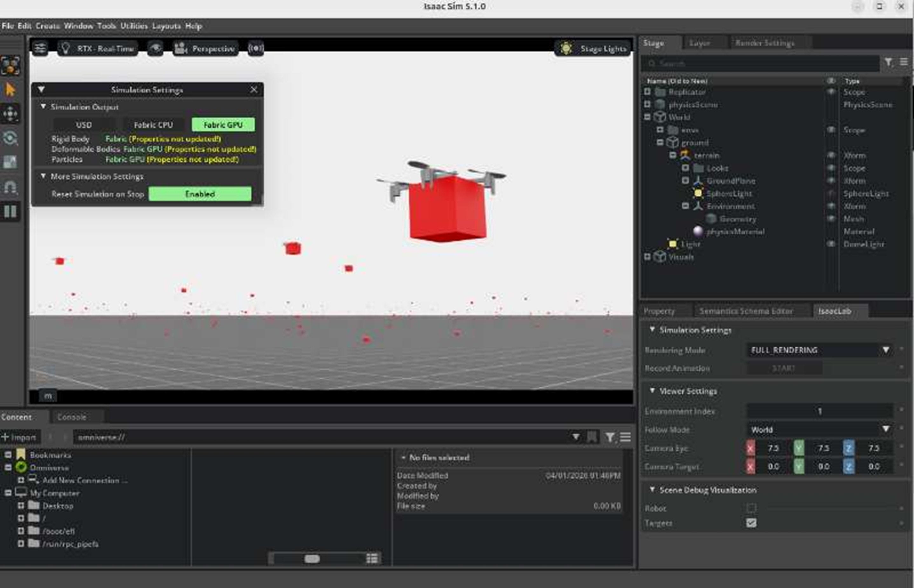
Task: Select the arrow selection tool
Action: click(10, 90)
